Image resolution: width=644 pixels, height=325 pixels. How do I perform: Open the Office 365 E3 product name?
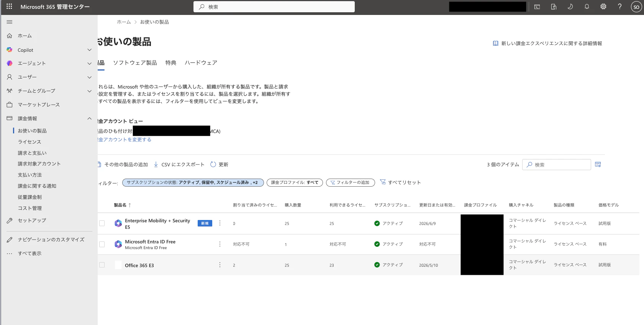click(139, 265)
